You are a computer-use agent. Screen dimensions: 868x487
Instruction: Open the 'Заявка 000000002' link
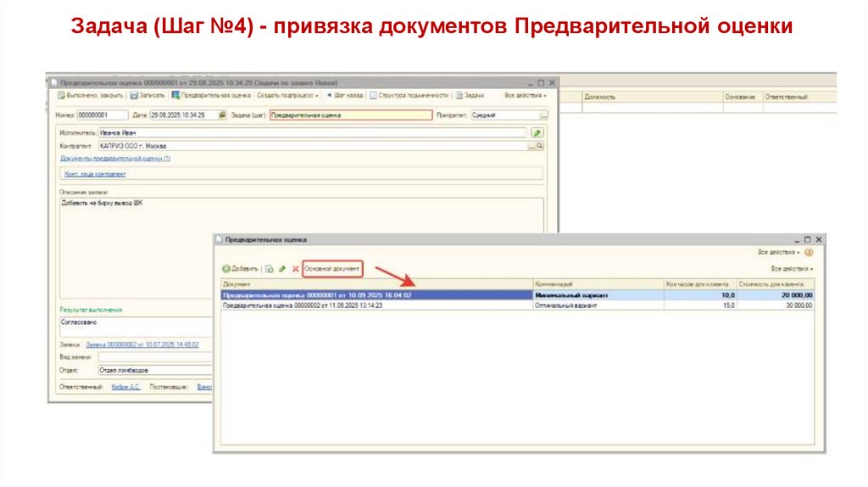pos(142,344)
